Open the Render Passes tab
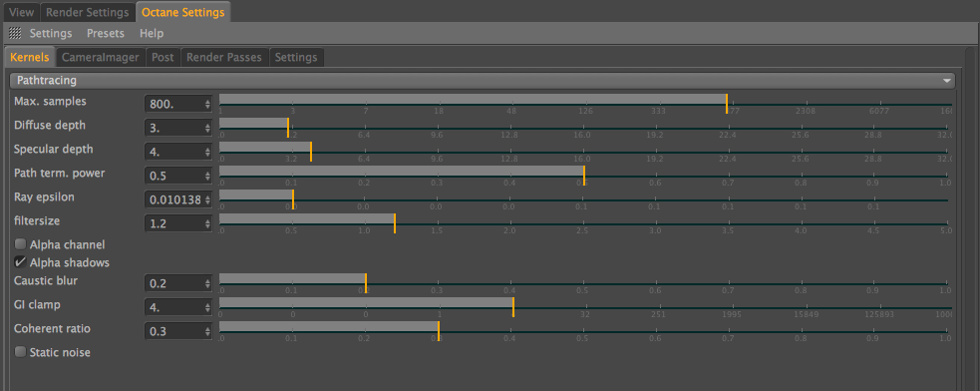The width and height of the screenshot is (980, 391). 224,57
